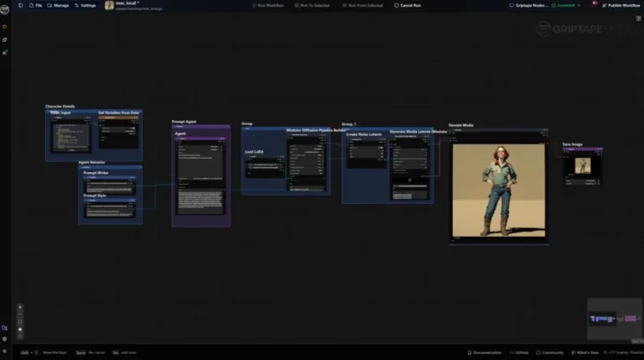The height and width of the screenshot is (360, 644).
Task: Open the Community link
Action: coord(549,352)
